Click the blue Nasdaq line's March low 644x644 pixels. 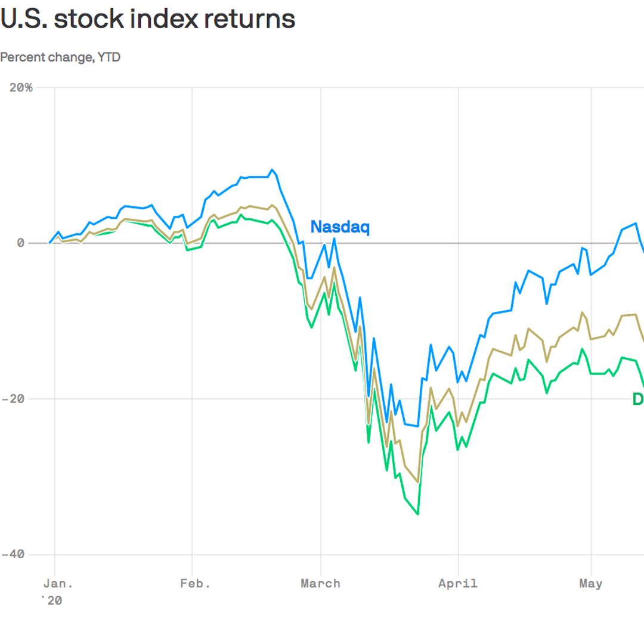click(x=418, y=426)
